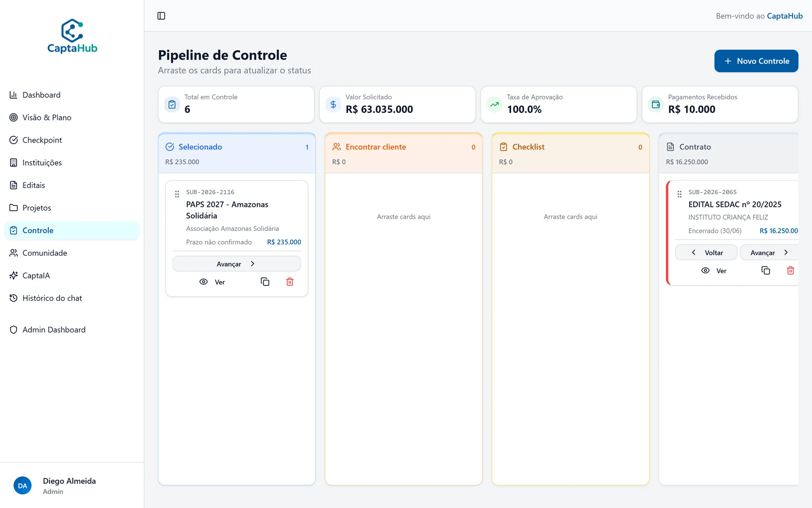Click the R$ 10.000 payments value
This screenshot has height=508, width=812.
(692, 109)
